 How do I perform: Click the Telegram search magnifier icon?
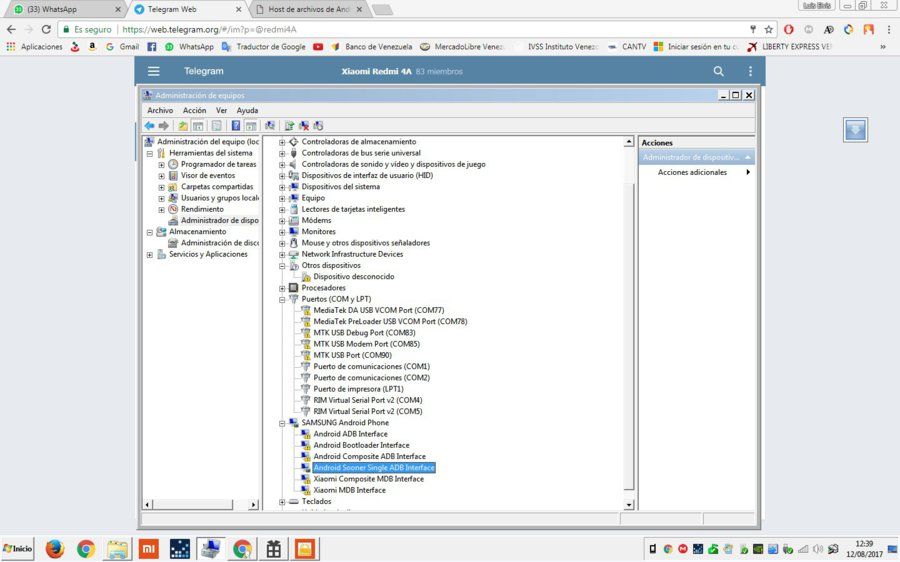[718, 71]
